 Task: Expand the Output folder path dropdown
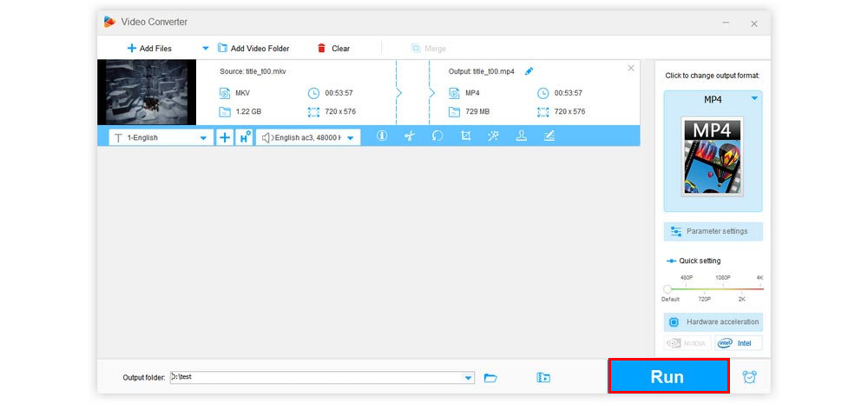(x=469, y=377)
